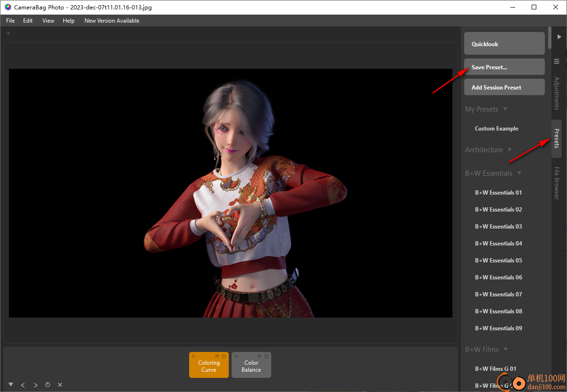Toggle power on the Coloring Curve tile
Screen dimensions: 567x392
pos(224,356)
